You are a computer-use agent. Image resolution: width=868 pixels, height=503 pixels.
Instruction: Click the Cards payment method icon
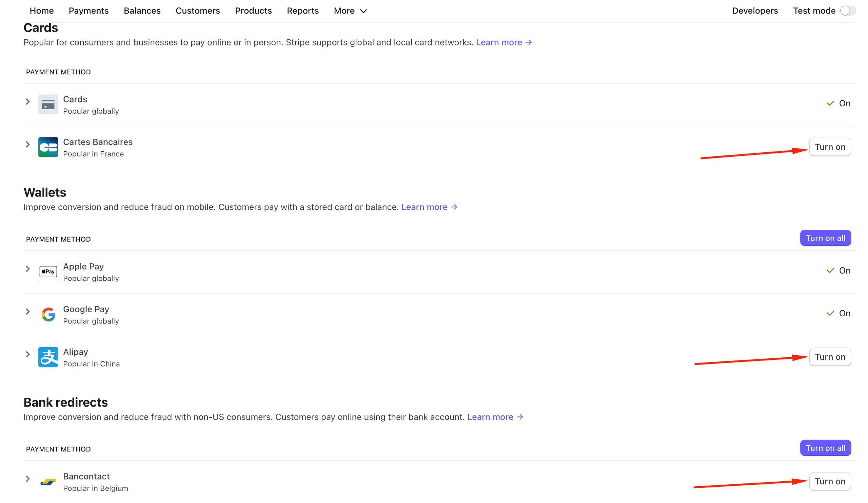(x=48, y=104)
